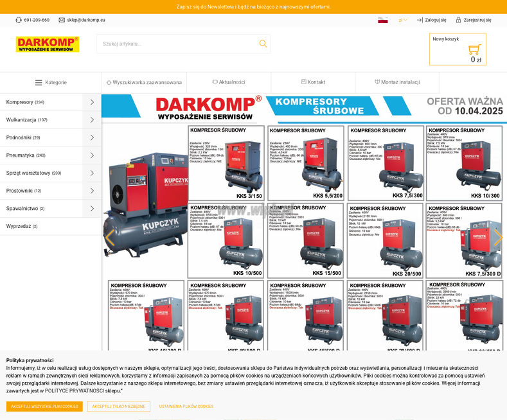Click the login arrow icon

click(x=420, y=20)
